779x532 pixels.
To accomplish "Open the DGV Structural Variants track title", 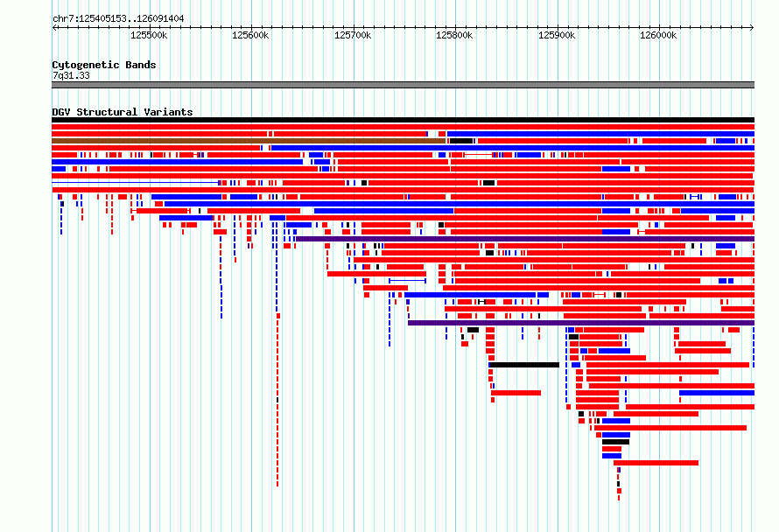I will click(123, 112).
